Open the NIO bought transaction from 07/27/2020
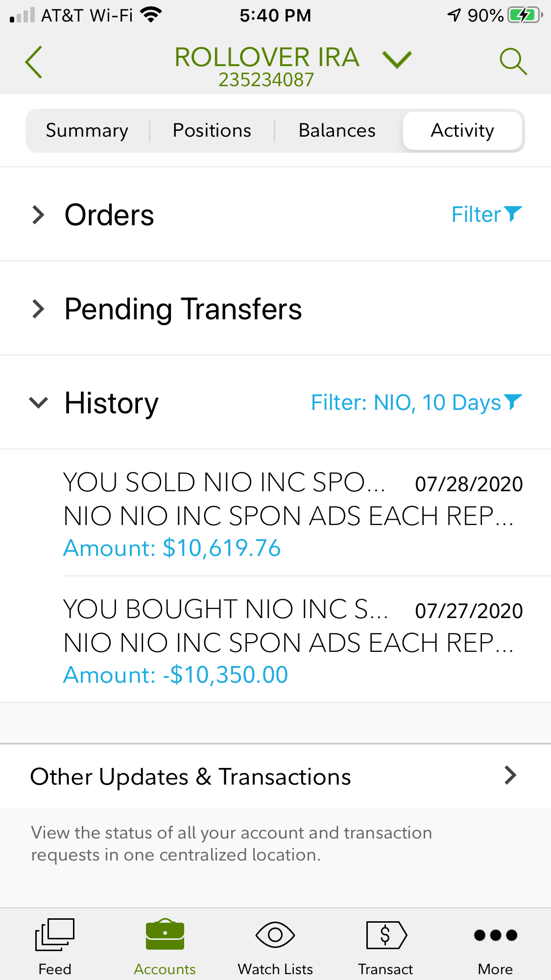Screen dimensions: 551x980 click(292, 641)
